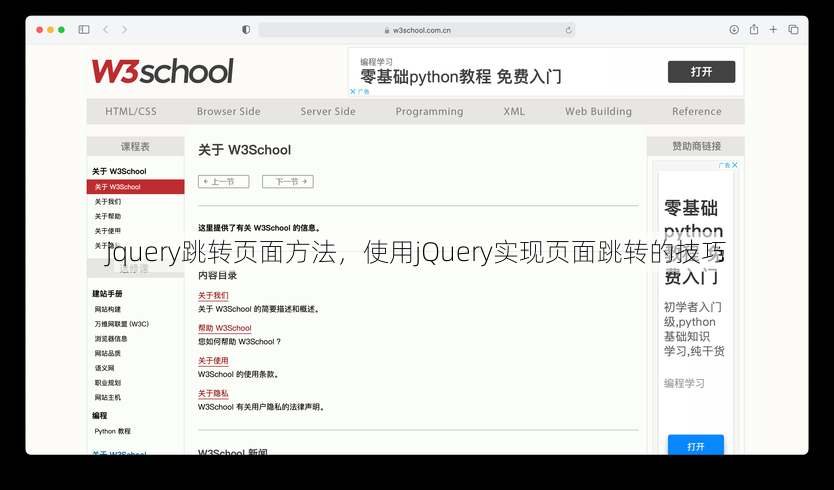Follow the 关于我们 link in 内容目录
This screenshot has height=490, width=834.
pyautogui.click(x=213, y=295)
